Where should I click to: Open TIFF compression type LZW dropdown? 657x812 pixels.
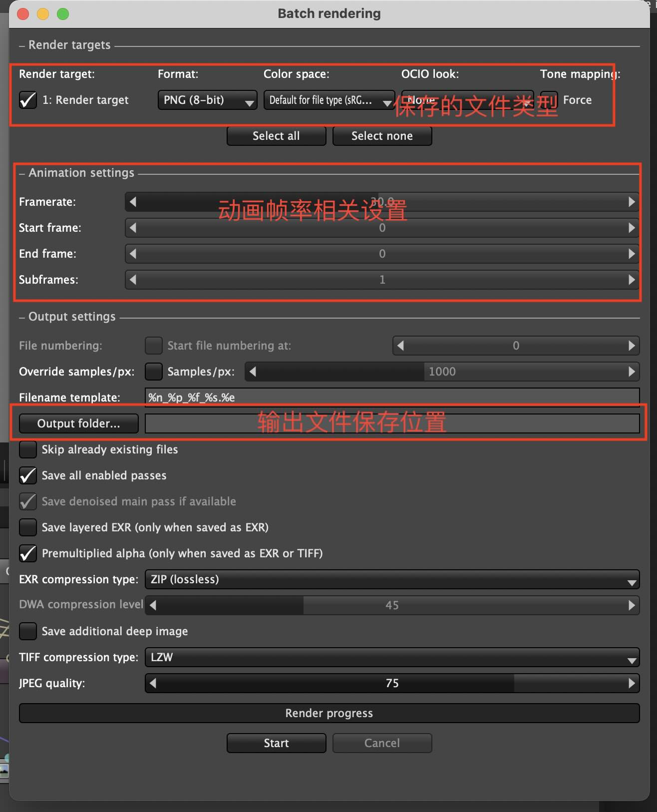point(392,657)
